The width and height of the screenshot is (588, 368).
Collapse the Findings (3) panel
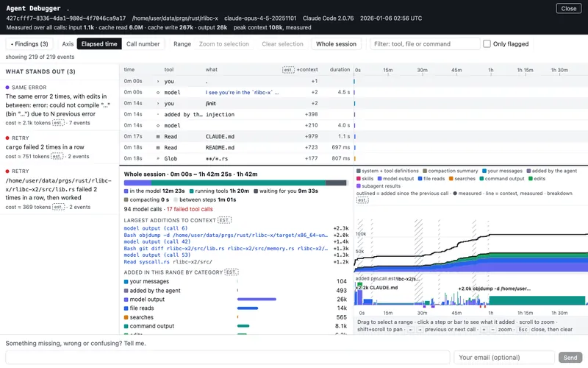pos(29,44)
